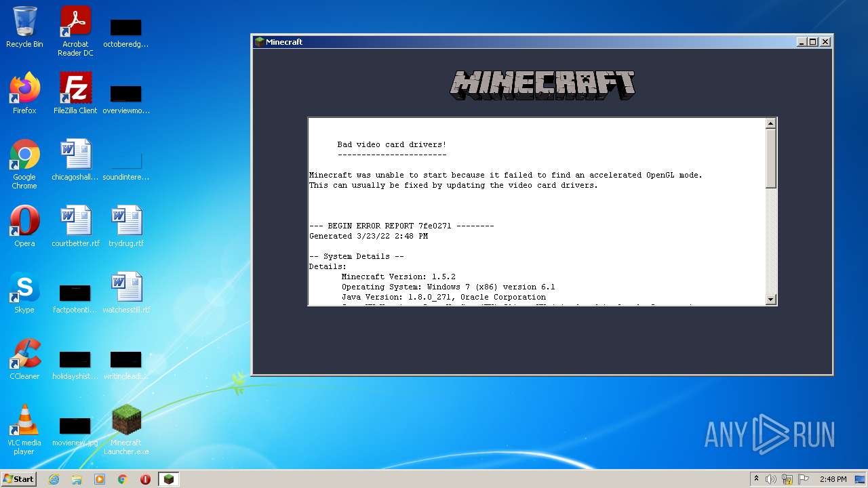
Task: Select the CCleaner desktop shortcut
Action: [x=24, y=359]
